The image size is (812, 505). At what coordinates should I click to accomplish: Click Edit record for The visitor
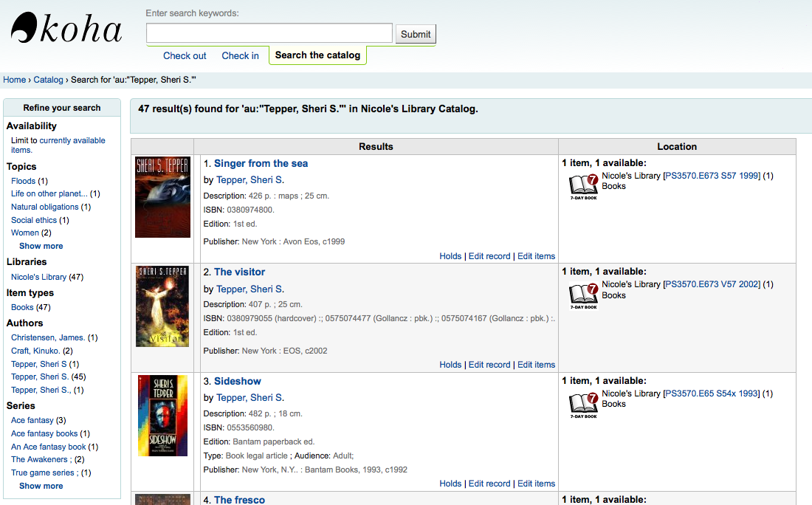[489, 365]
